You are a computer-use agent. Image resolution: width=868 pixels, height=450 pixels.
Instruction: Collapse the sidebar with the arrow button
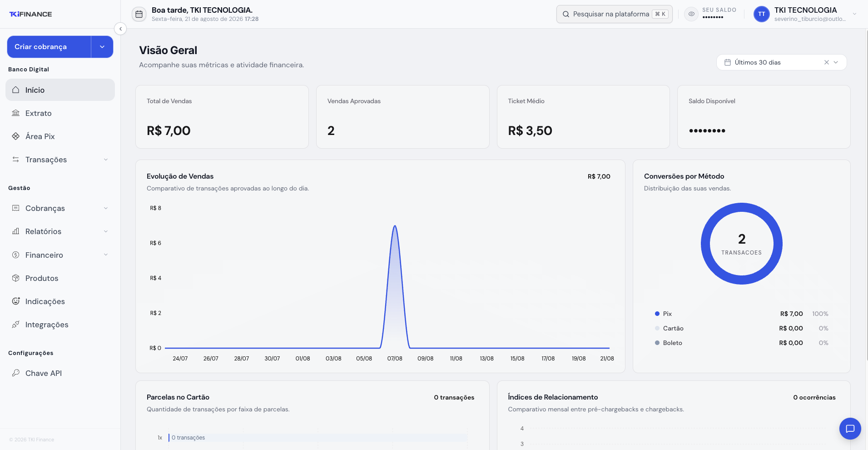click(120, 29)
